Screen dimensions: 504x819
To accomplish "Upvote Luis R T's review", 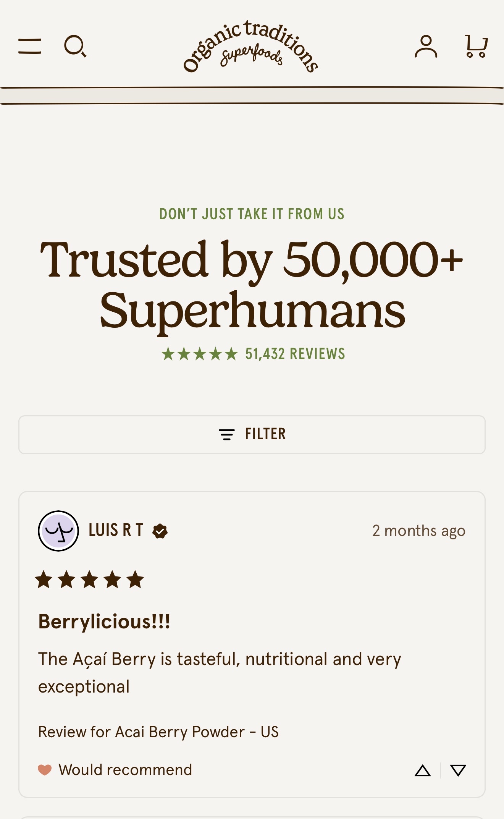I will point(423,770).
